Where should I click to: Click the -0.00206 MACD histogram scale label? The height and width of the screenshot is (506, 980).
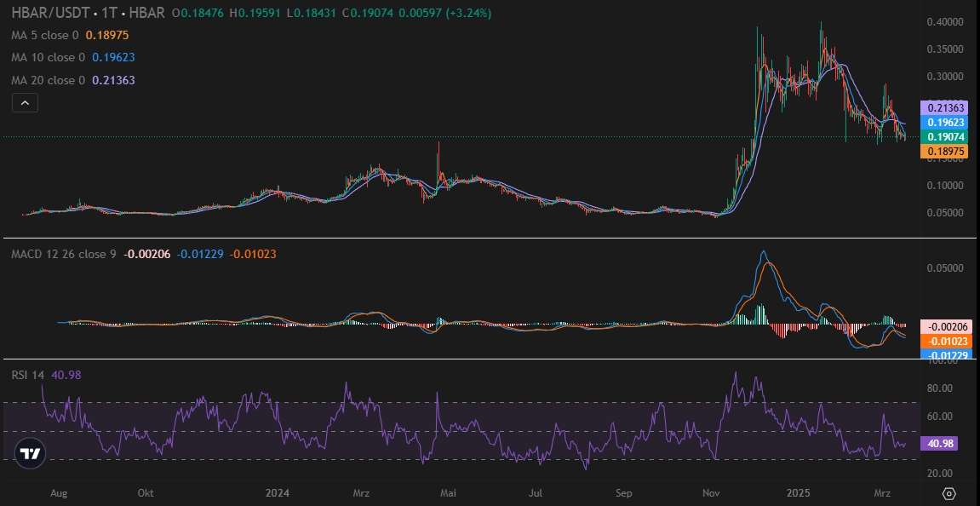tap(945, 326)
